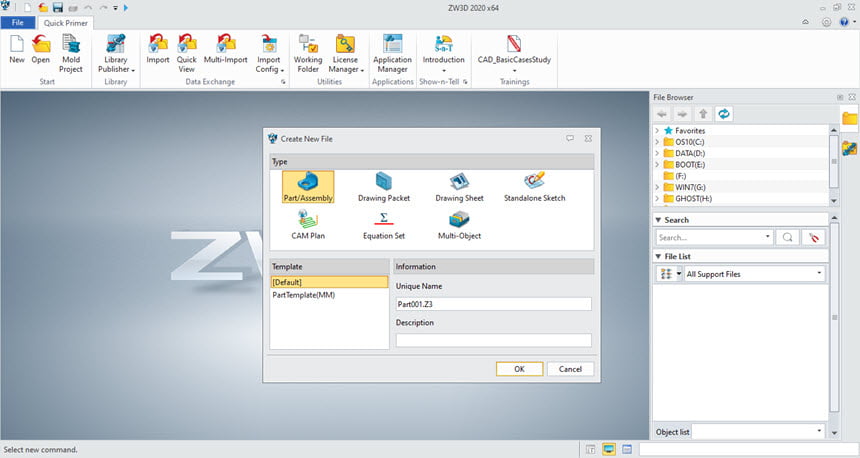Open Import Config settings

pyautogui.click(x=269, y=54)
